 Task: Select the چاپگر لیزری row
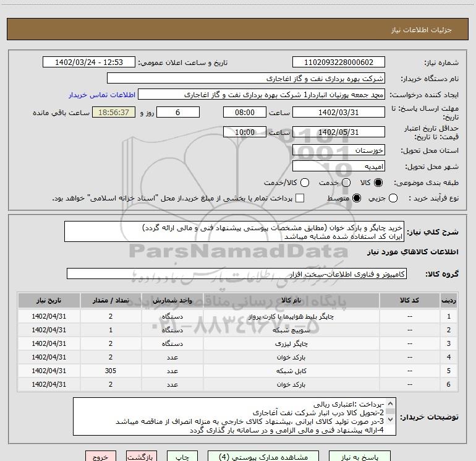[238, 343]
